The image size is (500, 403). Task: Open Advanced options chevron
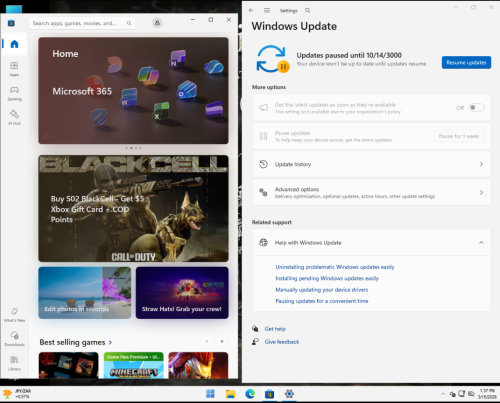[481, 192]
